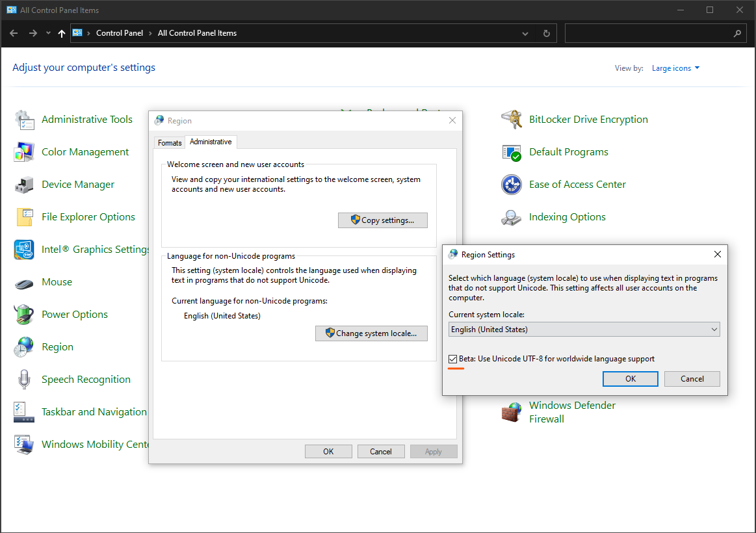Click the address bar refresh button
Image resolution: width=756 pixels, height=533 pixels.
click(x=546, y=33)
